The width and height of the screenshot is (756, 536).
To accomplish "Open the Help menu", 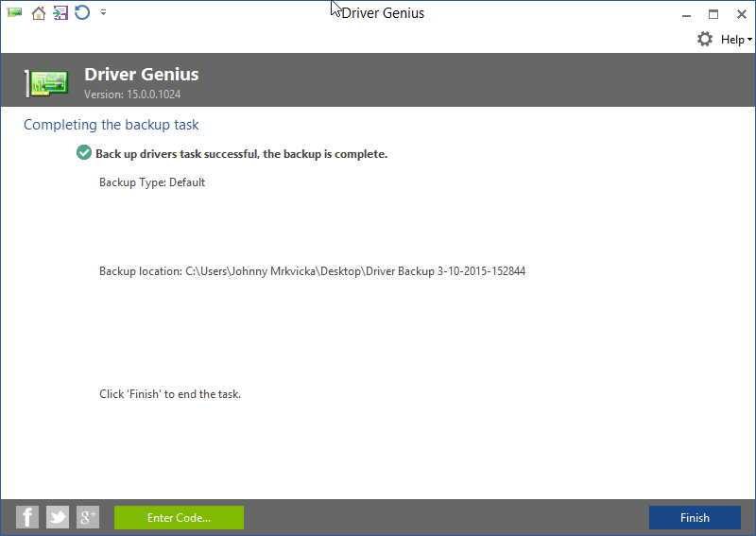I will click(736, 40).
